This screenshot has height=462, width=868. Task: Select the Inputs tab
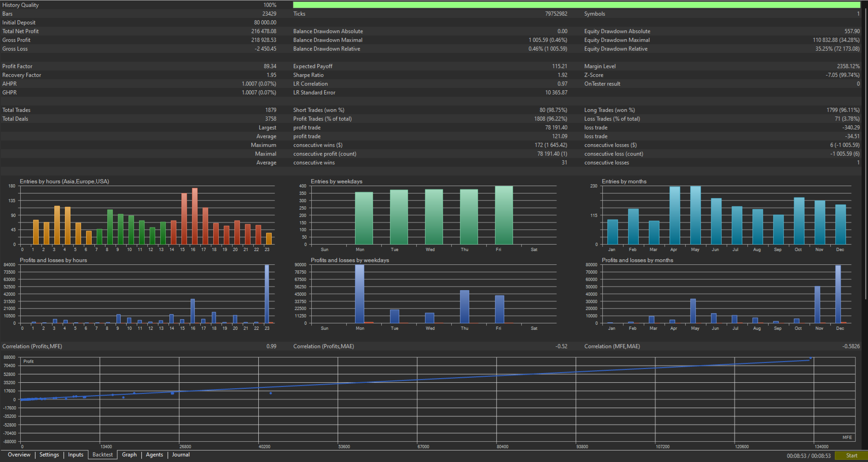[x=76, y=455]
